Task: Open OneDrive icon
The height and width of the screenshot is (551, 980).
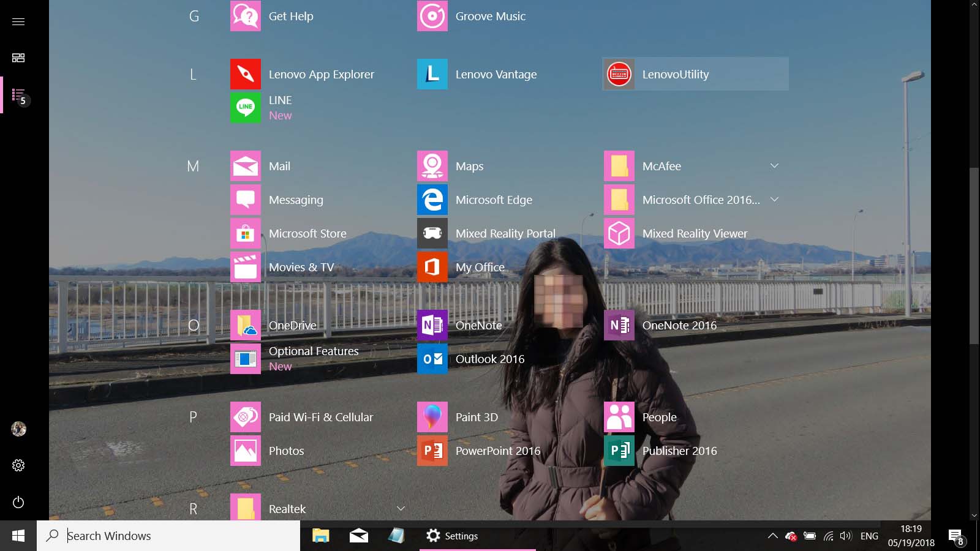Action: coord(246,325)
